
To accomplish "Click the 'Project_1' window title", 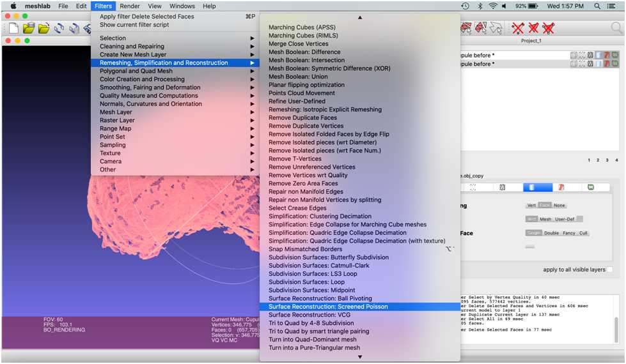I will pos(531,41).
